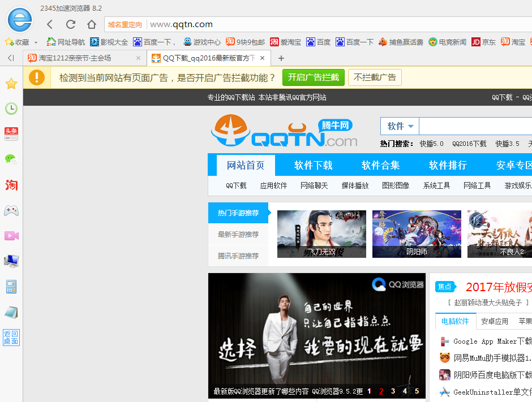Open the 游戏中心 bookmark
The image size is (532, 402).
(202, 42)
